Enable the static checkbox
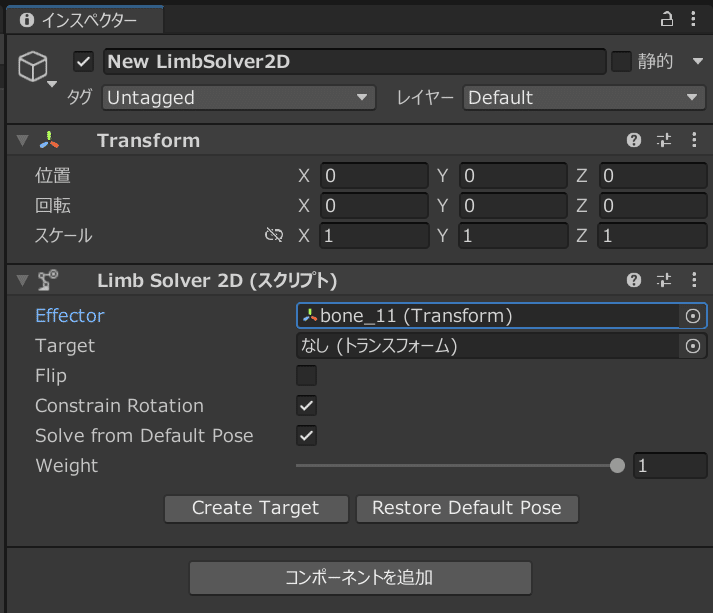713x613 pixels. tap(621, 61)
